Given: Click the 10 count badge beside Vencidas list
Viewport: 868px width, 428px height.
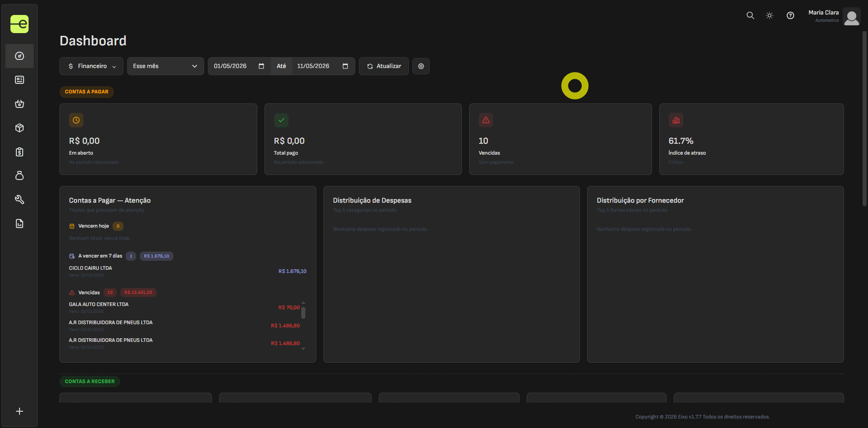Looking at the screenshot, I should point(110,292).
